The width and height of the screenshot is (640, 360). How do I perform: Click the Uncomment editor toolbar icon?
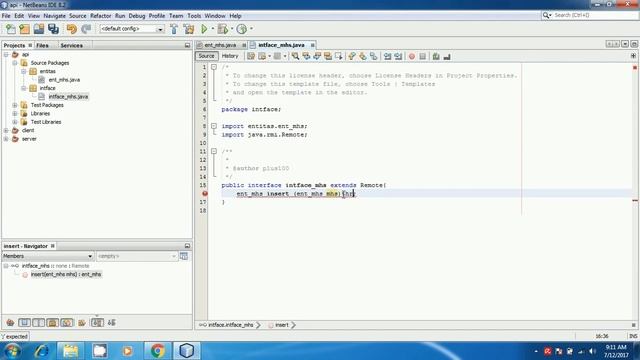pyautogui.click(x=447, y=56)
